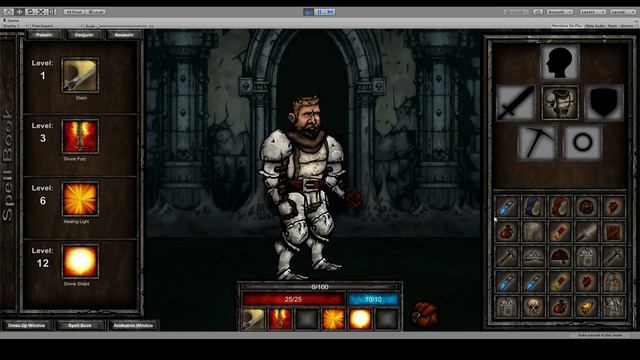Open the Gizmos dropdown

pos(628,26)
